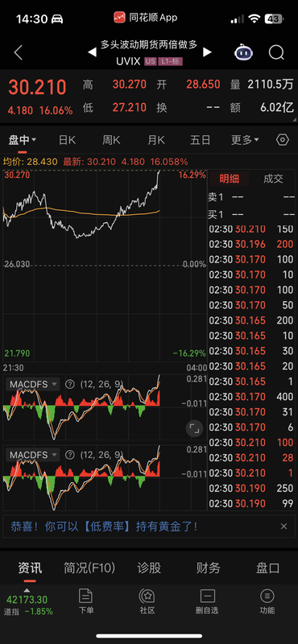Image resolution: width=298 pixels, height=644 pixels.
Task: Select the 明细 detail tab
Action: click(x=230, y=179)
